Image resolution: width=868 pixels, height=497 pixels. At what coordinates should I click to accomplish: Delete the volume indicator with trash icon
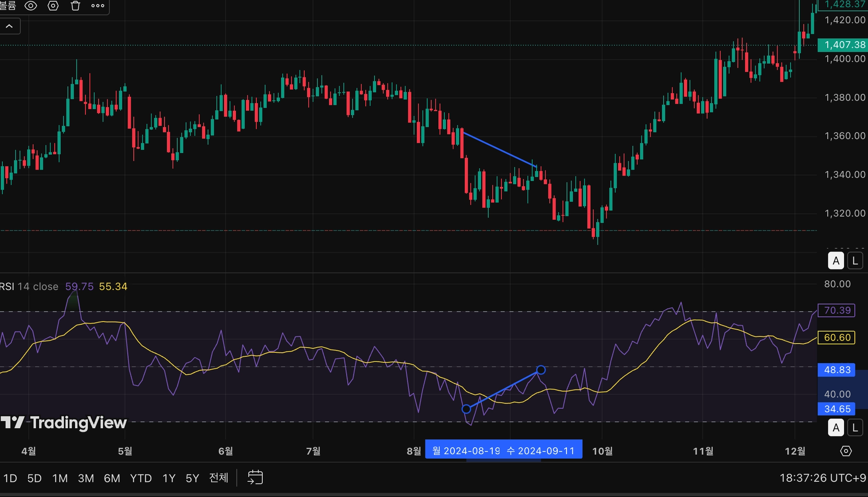pyautogui.click(x=75, y=6)
